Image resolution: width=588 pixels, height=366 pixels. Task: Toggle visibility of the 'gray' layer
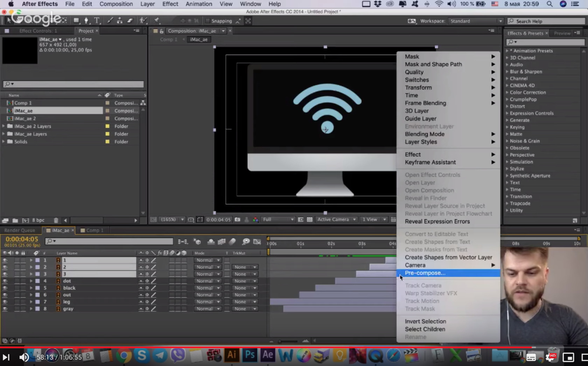(x=5, y=309)
